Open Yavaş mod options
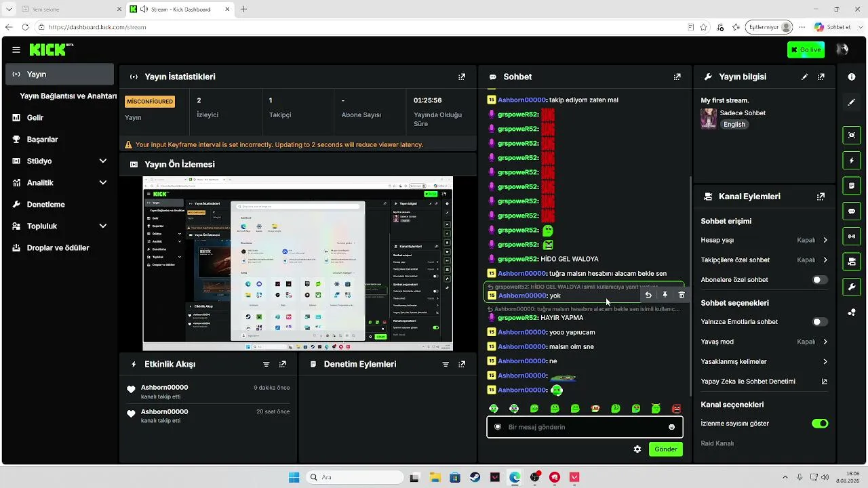This screenshot has width=868, height=488. click(764, 342)
